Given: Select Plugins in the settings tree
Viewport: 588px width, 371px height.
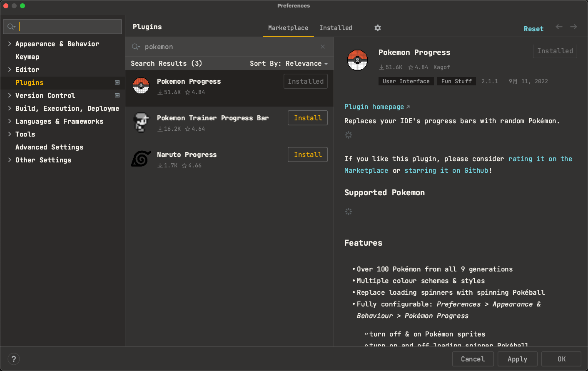Looking at the screenshot, I should tap(29, 82).
